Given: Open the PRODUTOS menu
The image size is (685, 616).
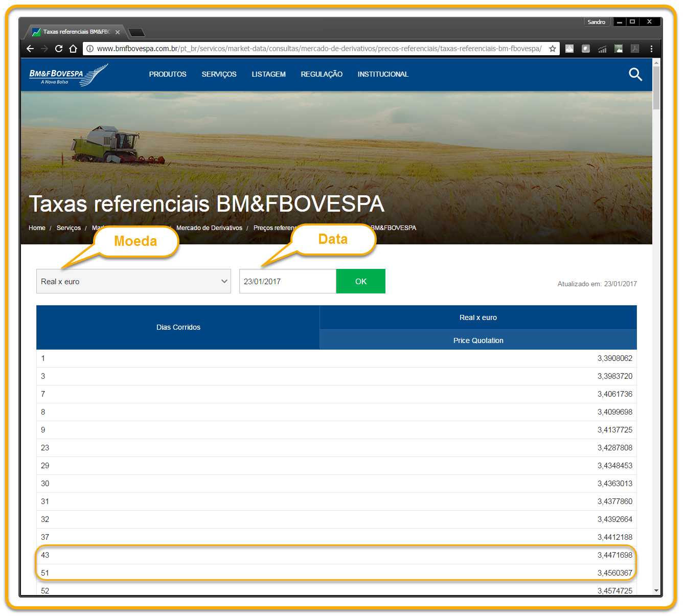Looking at the screenshot, I should [x=168, y=74].
